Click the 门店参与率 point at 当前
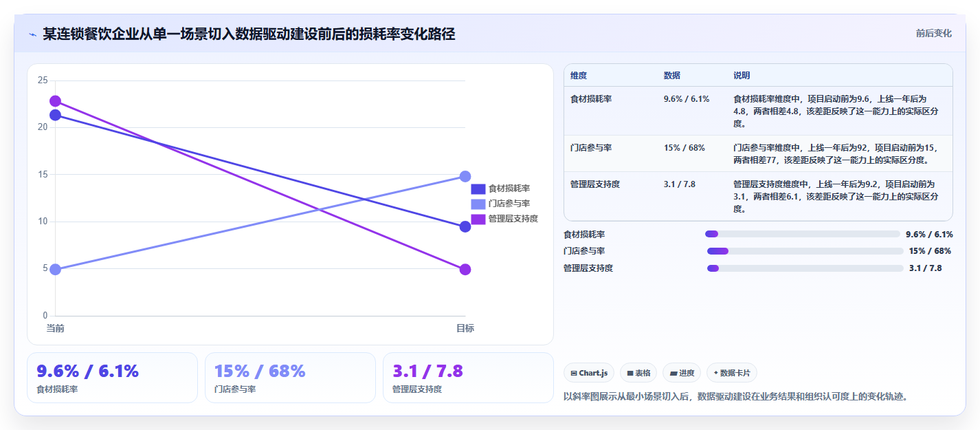 pyautogui.click(x=55, y=269)
